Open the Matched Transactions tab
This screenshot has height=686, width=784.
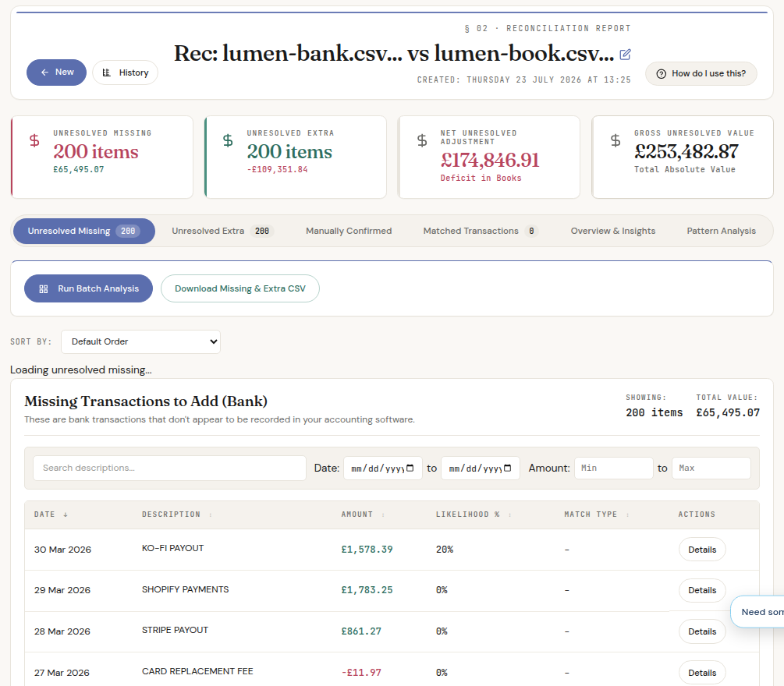pyautogui.click(x=481, y=231)
